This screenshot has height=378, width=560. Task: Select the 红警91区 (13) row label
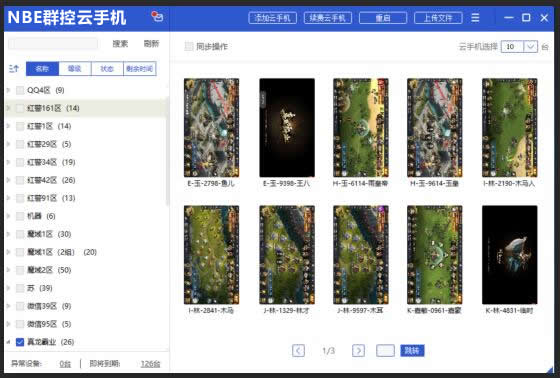[x=51, y=198]
